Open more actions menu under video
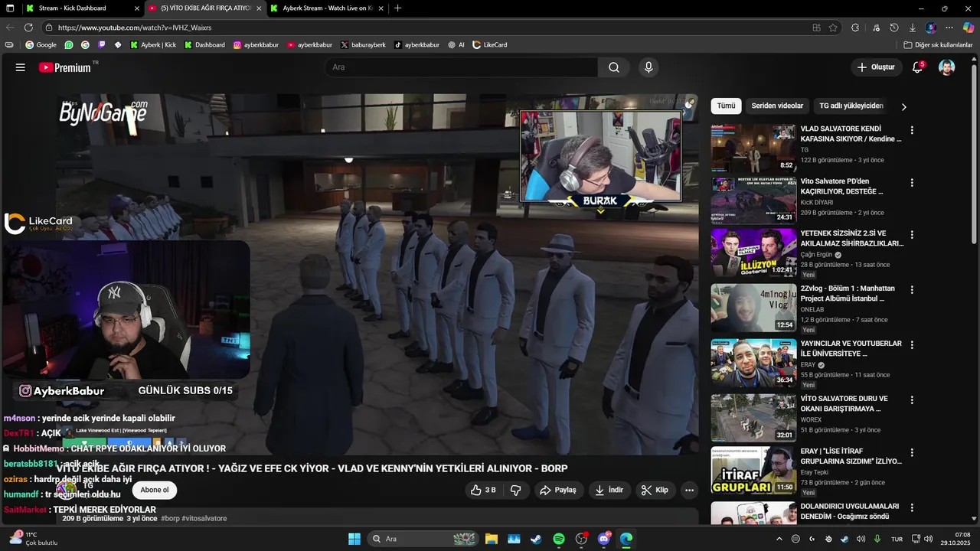 [689, 490]
